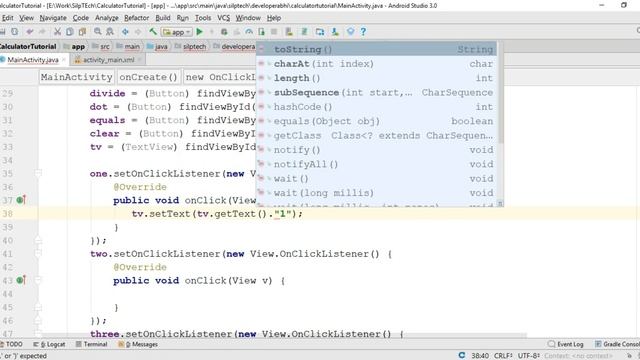Click the Undo arrow icon
The width and height of the screenshot is (640, 360).
pos(30,31)
